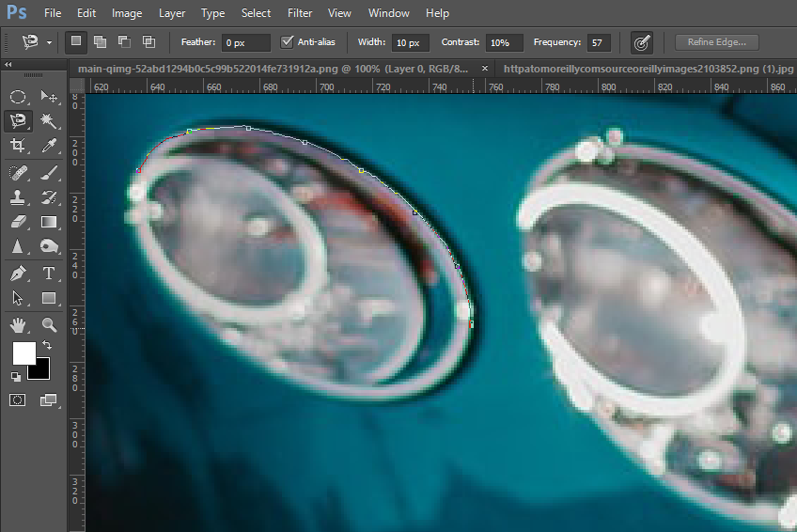
Task: Select the Sponge tool
Action: [x=49, y=246]
